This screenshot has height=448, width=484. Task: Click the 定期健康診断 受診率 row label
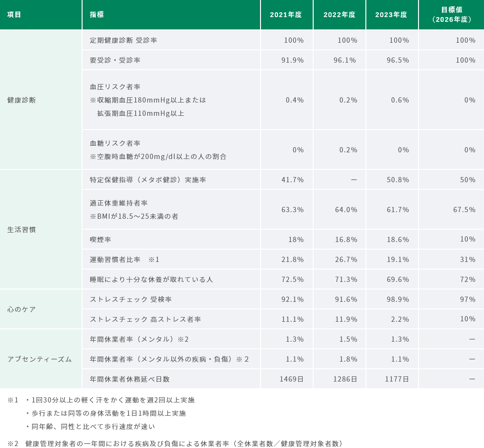pos(123,40)
